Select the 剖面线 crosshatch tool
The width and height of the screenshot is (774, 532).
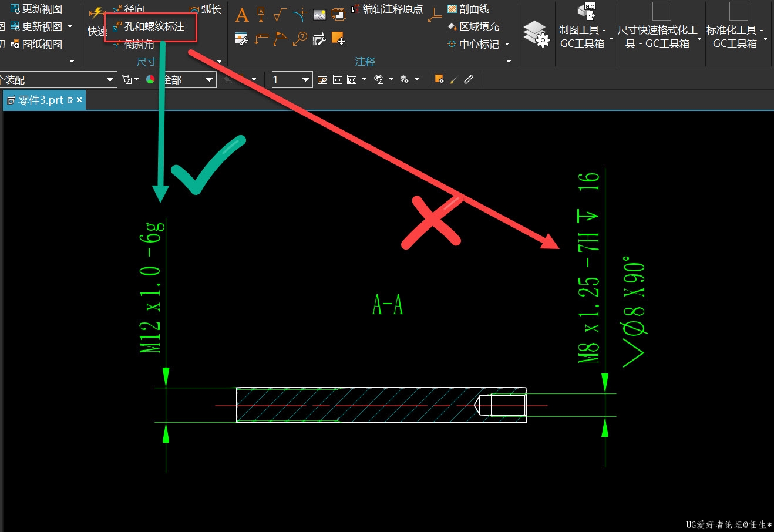tap(469, 9)
